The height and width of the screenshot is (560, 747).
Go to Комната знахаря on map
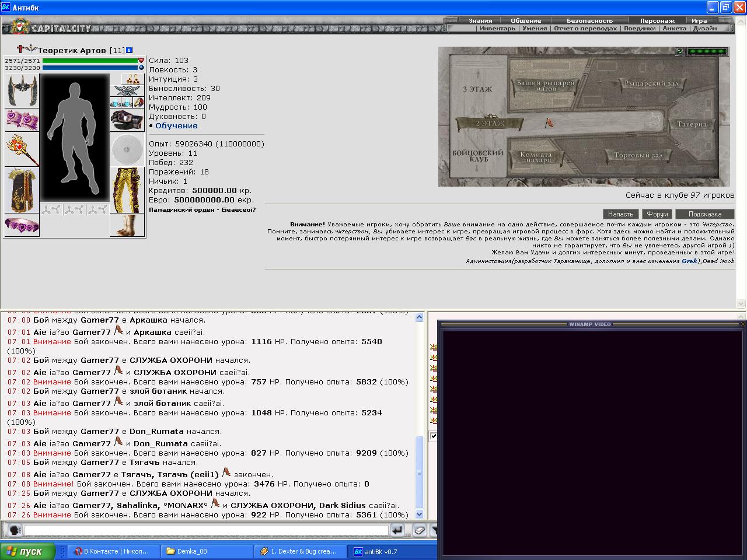coord(536,157)
